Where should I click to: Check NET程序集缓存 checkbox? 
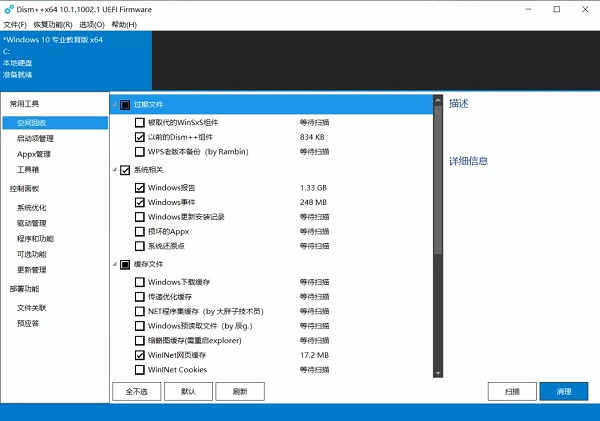[x=140, y=311]
